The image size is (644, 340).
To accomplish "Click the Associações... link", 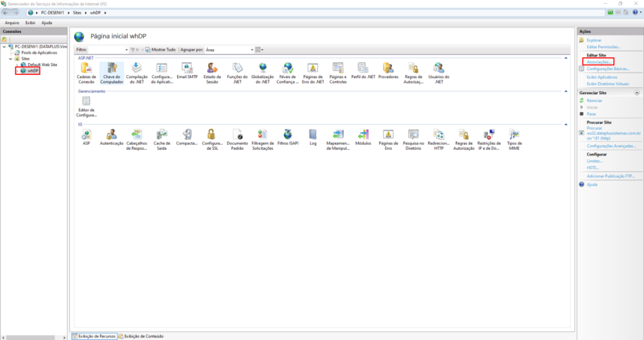I will coord(598,62).
